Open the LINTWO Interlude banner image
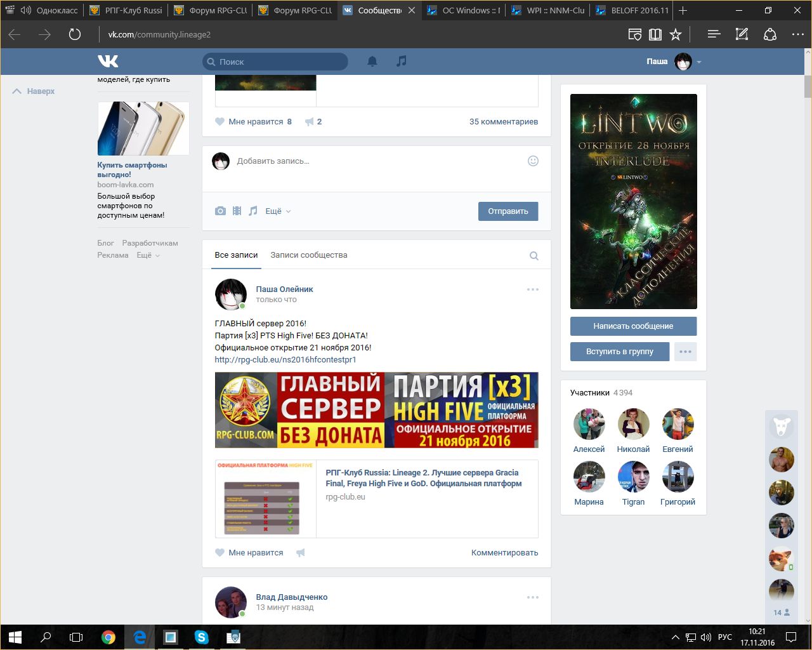 (633, 201)
